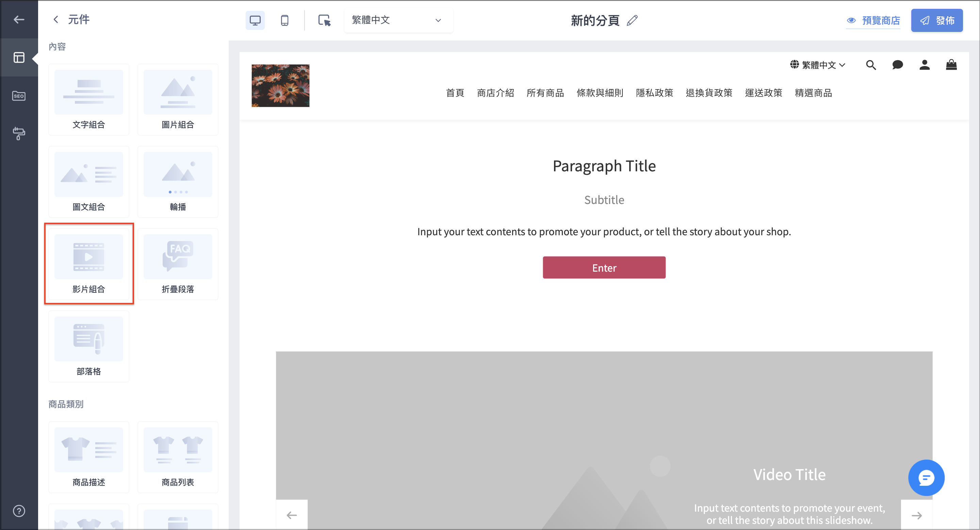The width and height of the screenshot is (980, 530).
Task: Add the 圖片組合 image component
Action: 178,100
